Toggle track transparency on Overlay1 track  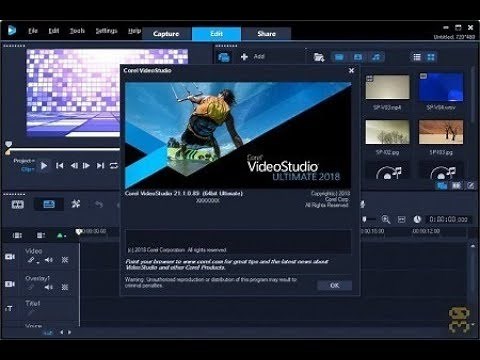pyautogui.click(x=65, y=287)
